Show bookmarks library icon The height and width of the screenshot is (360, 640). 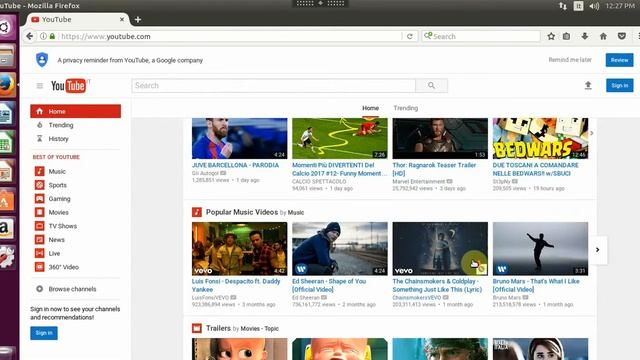(x=567, y=36)
